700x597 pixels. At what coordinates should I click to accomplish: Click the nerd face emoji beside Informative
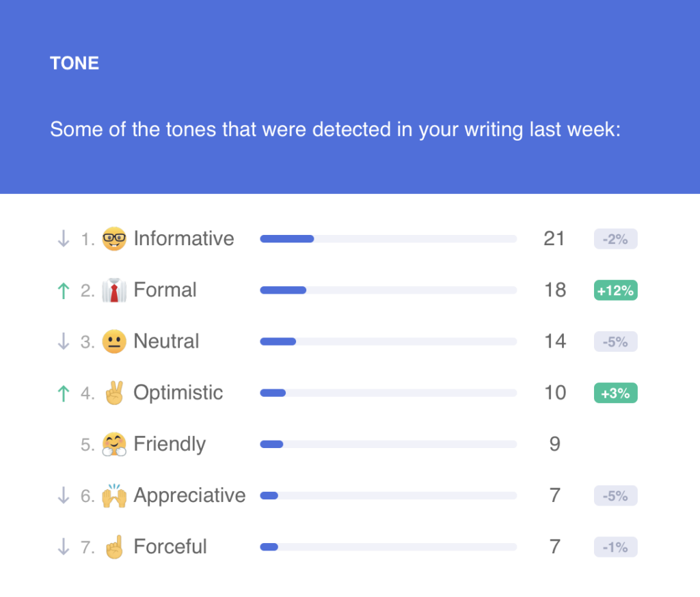tap(114, 238)
